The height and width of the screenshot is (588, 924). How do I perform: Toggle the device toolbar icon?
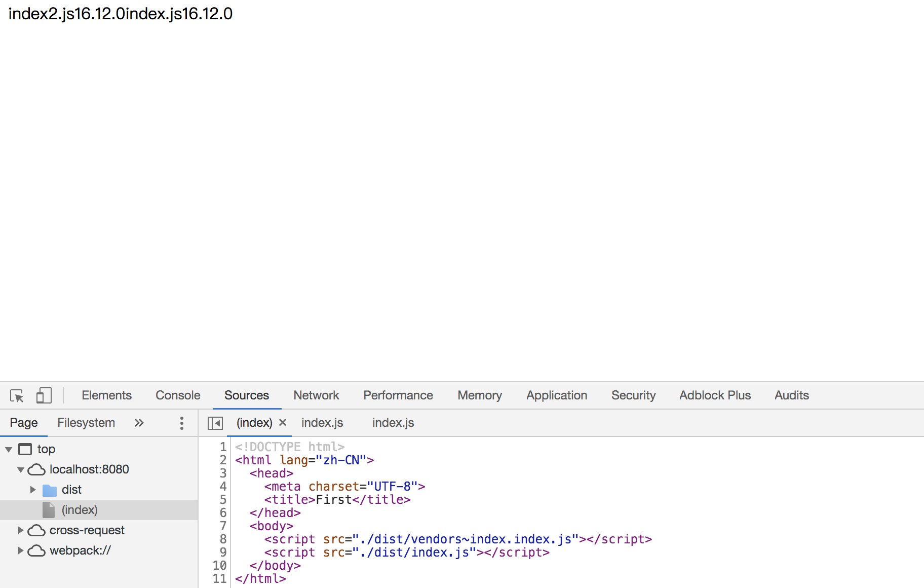click(44, 395)
